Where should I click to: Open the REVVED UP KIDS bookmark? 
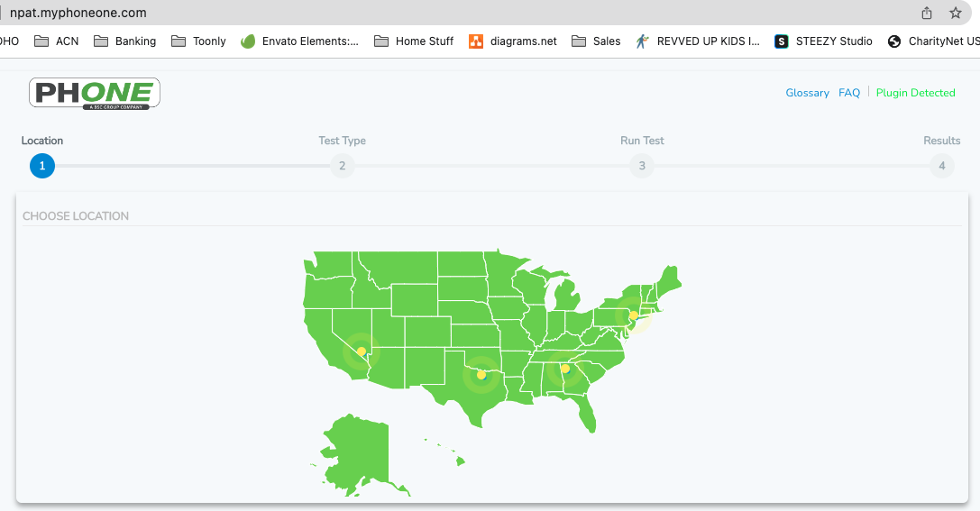[x=698, y=41]
